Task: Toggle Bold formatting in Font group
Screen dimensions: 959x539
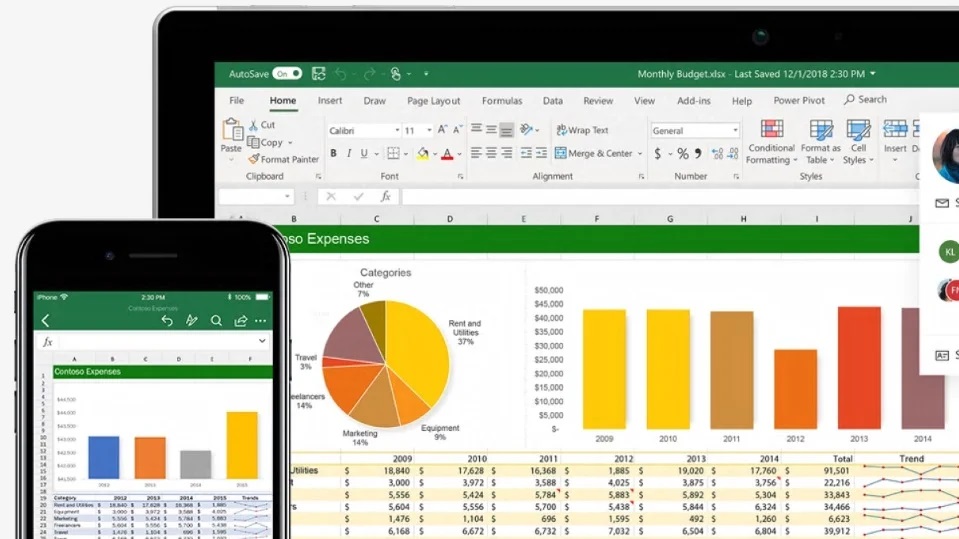Action: [334, 154]
